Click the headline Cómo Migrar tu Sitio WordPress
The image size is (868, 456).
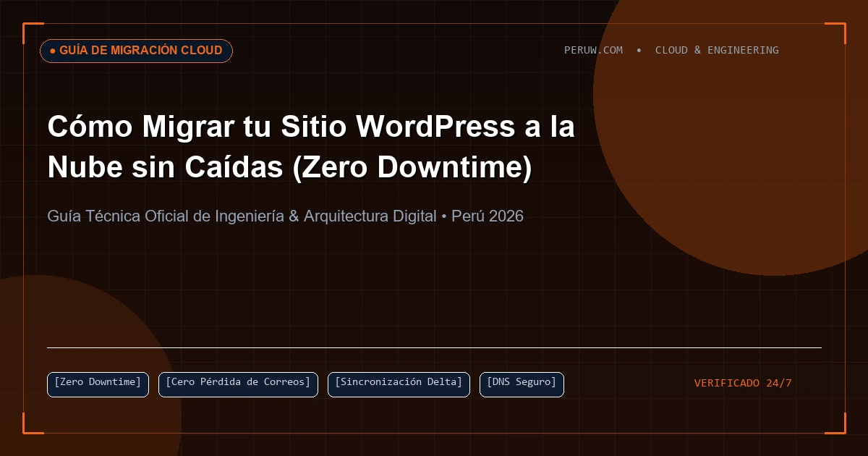311,148
